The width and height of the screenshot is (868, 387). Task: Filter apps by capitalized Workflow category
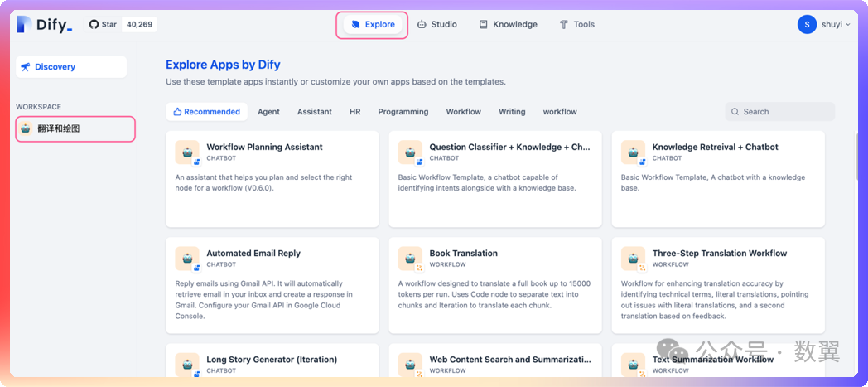tap(463, 111)
